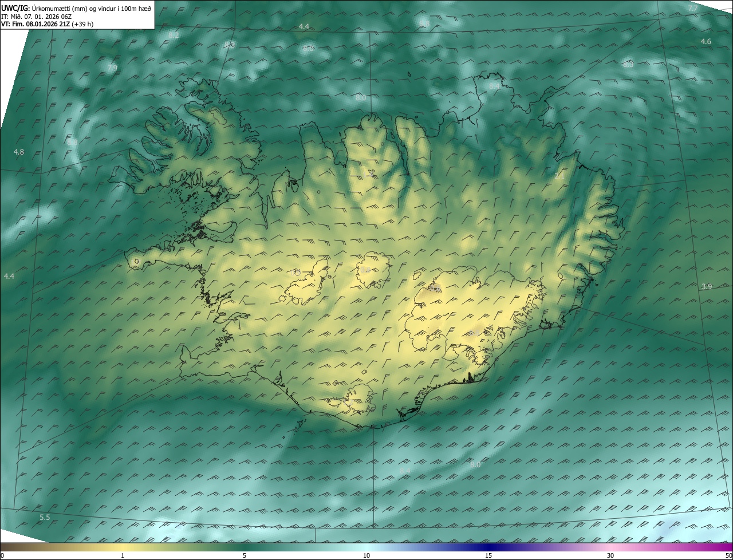Click the title "UWC/IG: Úrkomumætti (mm) og vindur í 100m hæð"

76,8
